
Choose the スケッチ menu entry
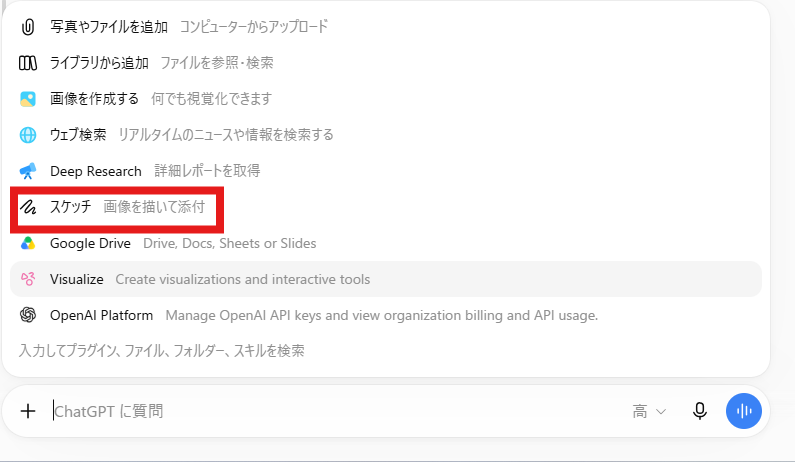(x=386, y=207)
